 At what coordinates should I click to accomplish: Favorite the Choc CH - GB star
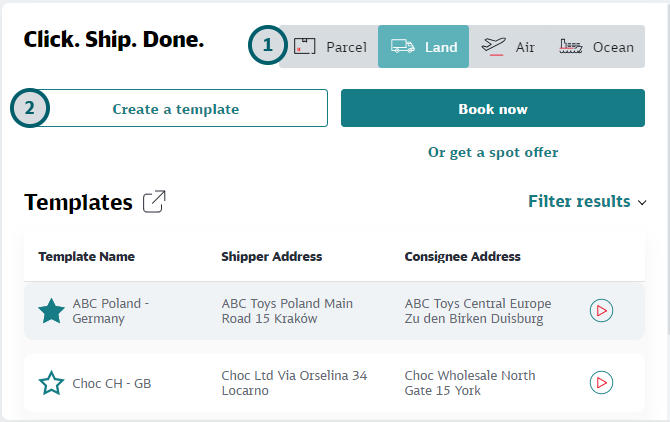point(51,382)
